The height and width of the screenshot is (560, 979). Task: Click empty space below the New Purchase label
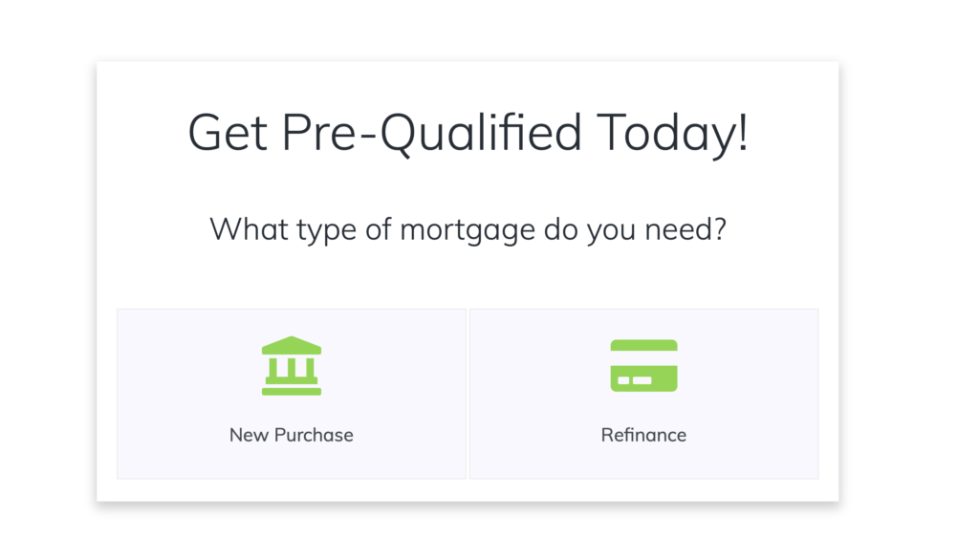[291, 462]
